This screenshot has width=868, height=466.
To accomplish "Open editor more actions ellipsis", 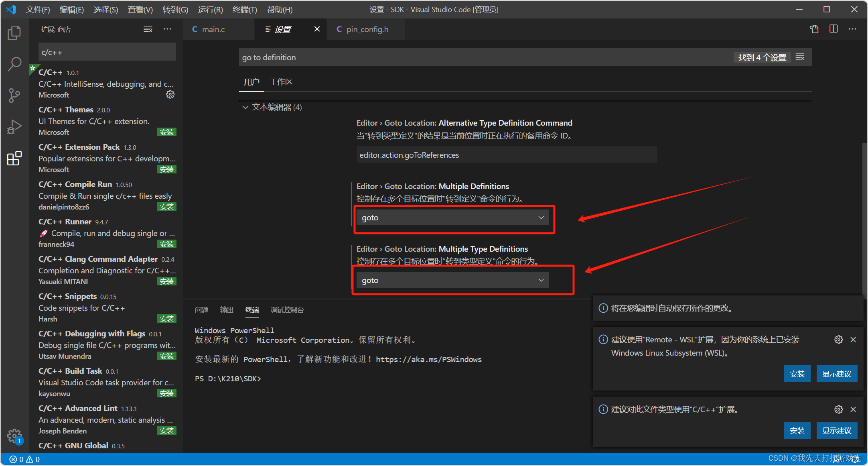I will coord(853,29).
